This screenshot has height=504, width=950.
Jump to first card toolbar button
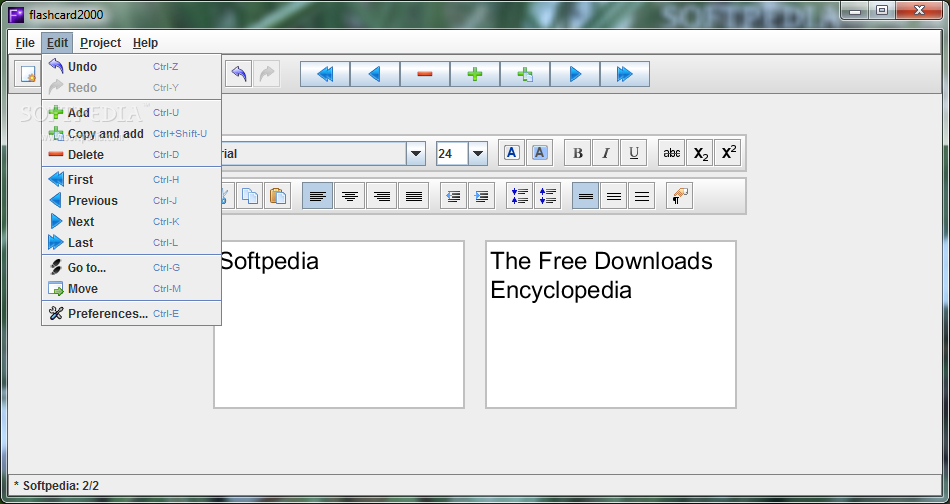325,74
